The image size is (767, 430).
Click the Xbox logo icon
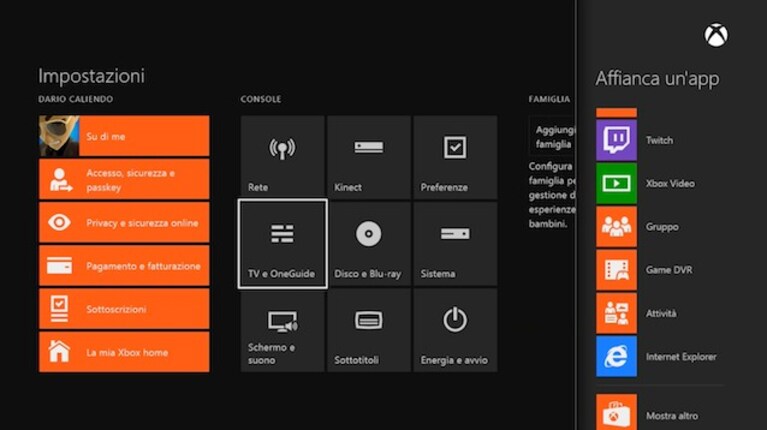716,35
